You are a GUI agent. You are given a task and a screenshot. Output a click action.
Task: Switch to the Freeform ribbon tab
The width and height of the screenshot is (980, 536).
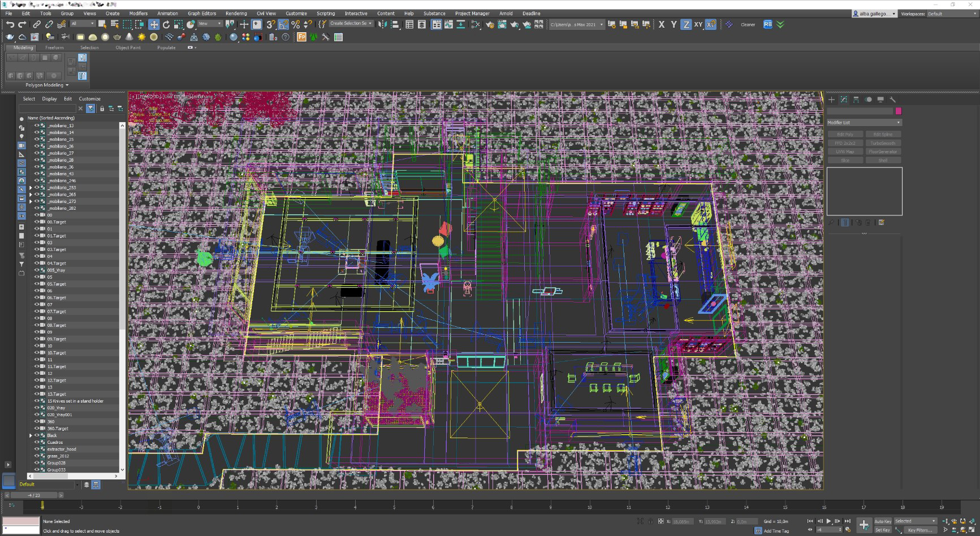tap(54, 47)
